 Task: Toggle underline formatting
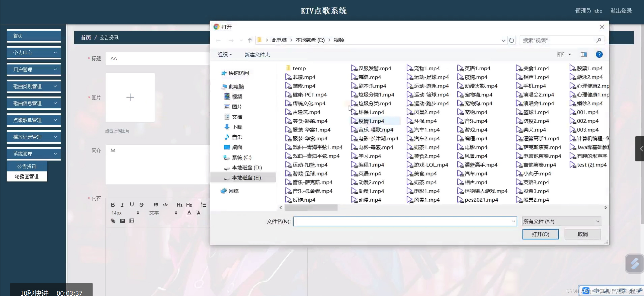pos(132,204)
